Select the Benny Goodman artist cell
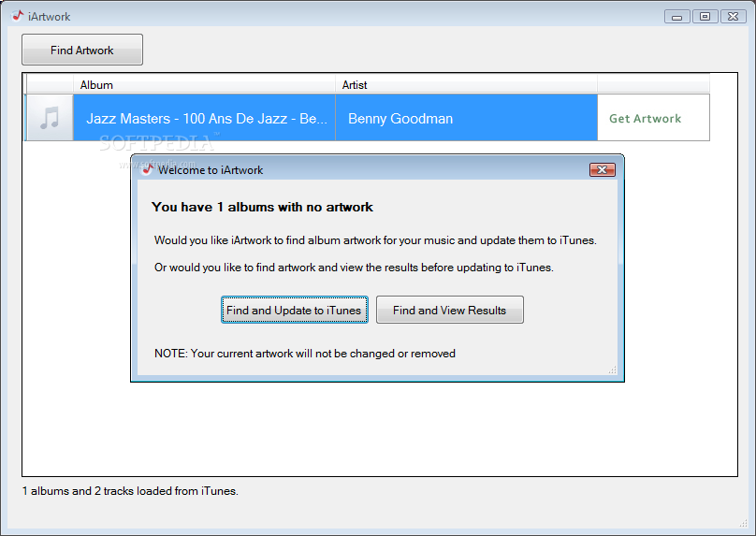Viewport: 756px width, 536px height. click(466, 118)
